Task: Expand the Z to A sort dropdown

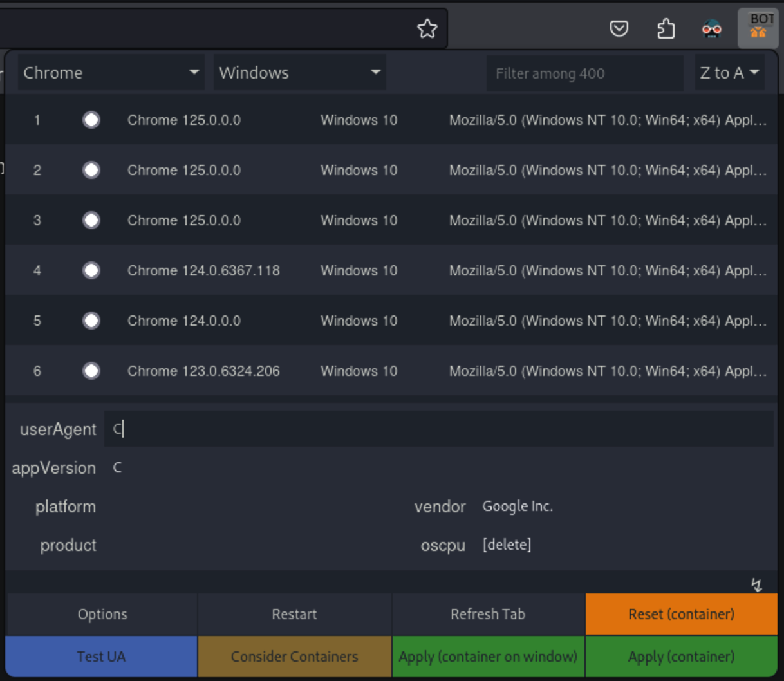Action: (x=729, y=73)
